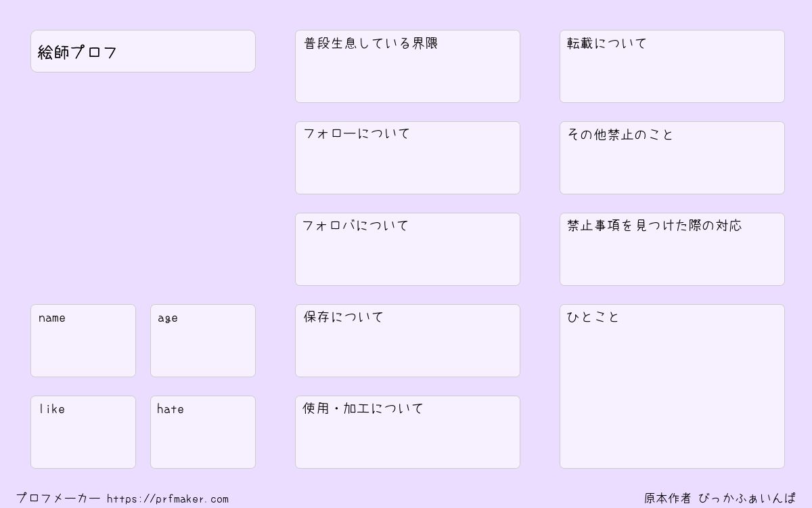The width and height of the screenshot is (812, 508).
Task: Select the 使用・加工について box
Action: 407,432
